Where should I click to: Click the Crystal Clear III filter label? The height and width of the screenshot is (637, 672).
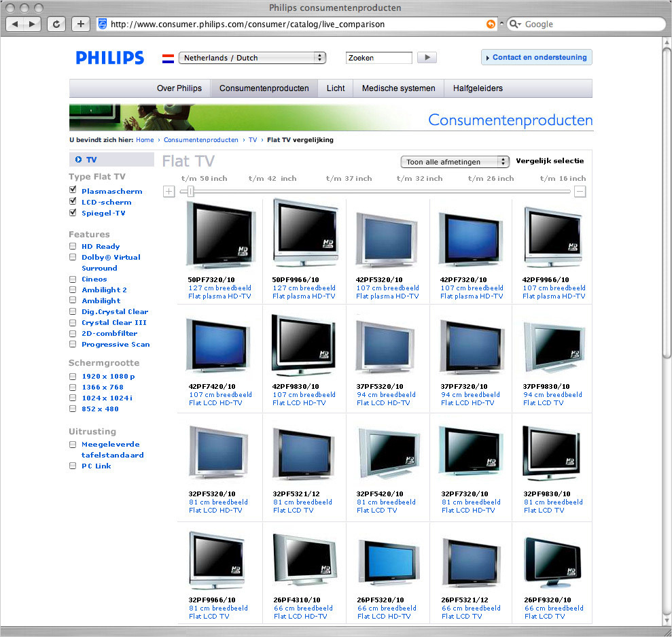click(114, 322)
